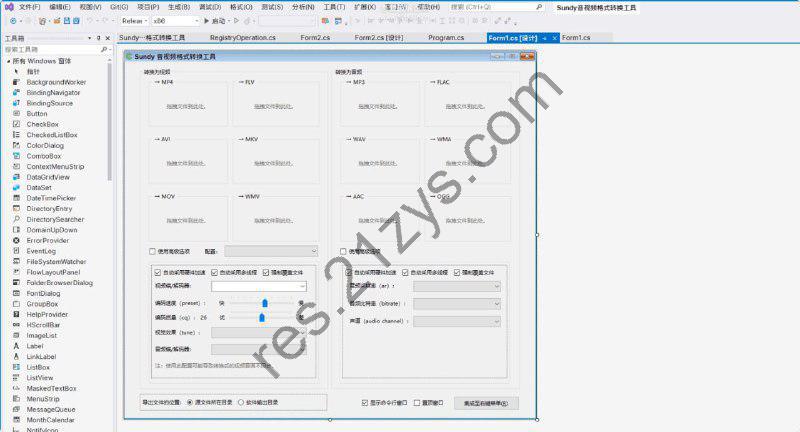Switch to the RegistryOperation.cs tab
The image size is (800, 432).
point(243,38)
